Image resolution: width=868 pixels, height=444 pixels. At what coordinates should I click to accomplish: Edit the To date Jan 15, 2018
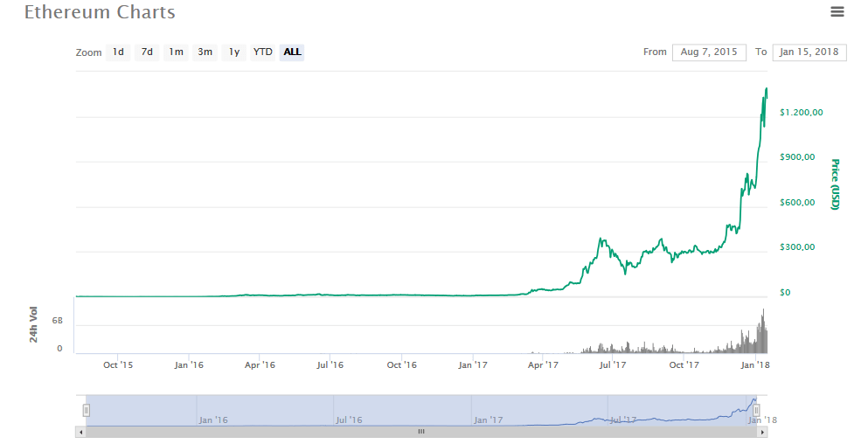tap(809, 52)
